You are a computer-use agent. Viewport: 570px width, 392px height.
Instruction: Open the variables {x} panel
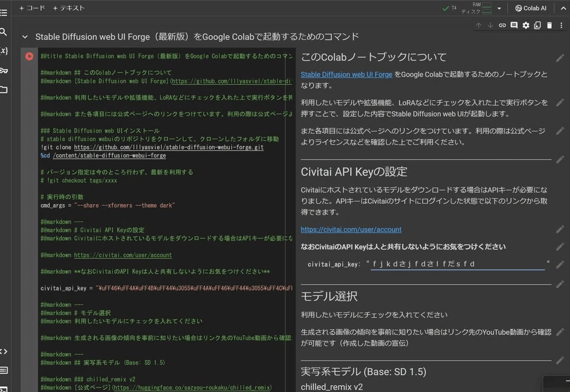click(3, 51)
